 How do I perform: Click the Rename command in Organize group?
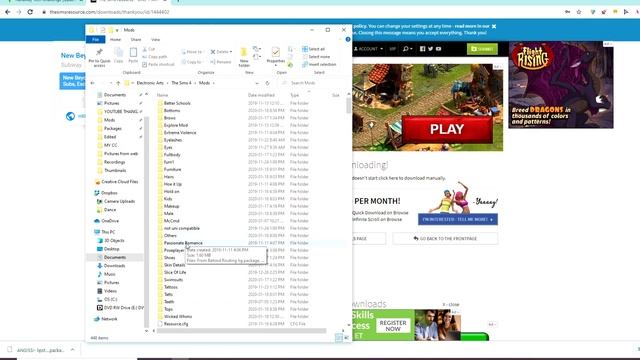pyautogui.click(x=221, y=62)
